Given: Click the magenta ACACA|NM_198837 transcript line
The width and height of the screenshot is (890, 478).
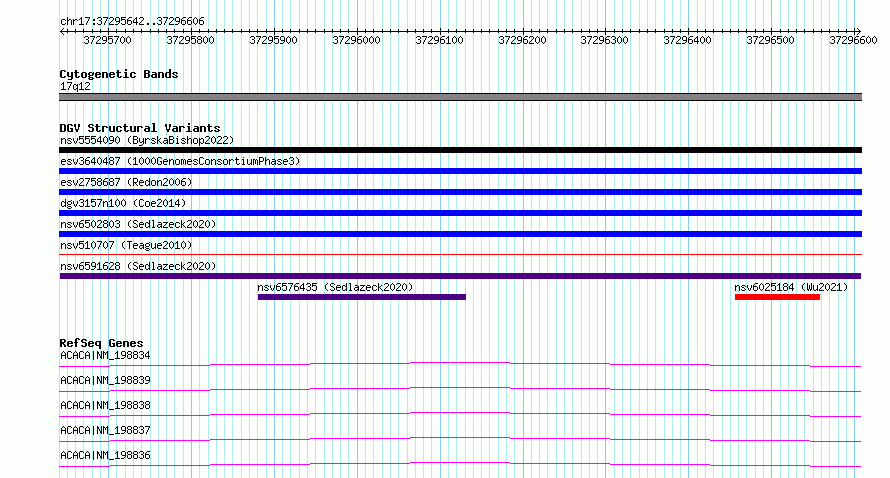Looking at the screenshot, I should coord(460,439).
